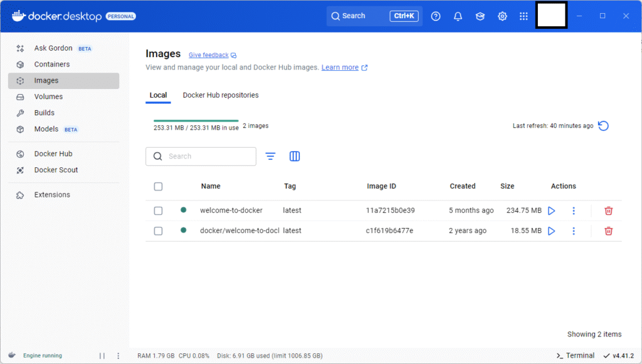
Task: Open Builds in sidebar
Action: click(64, 113)
